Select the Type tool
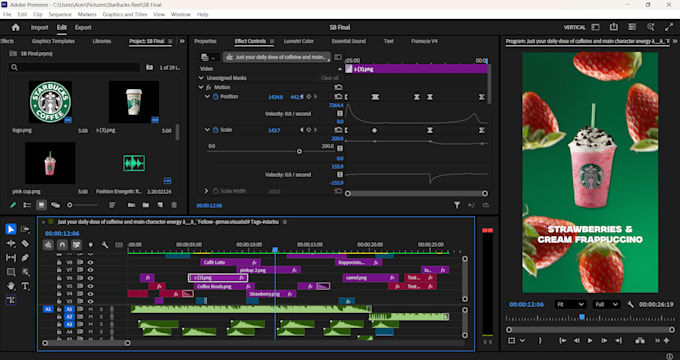 [x=25, y=286]
